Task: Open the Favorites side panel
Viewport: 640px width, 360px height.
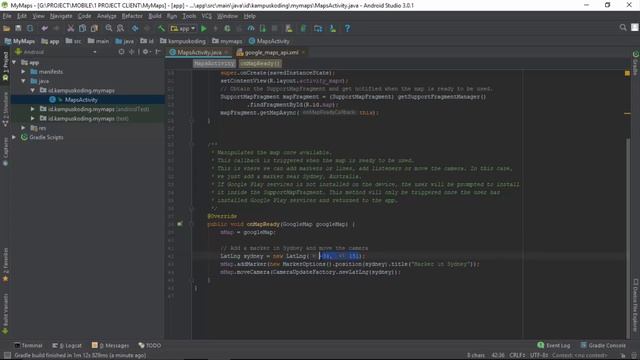Action: [x=5, y=265]
